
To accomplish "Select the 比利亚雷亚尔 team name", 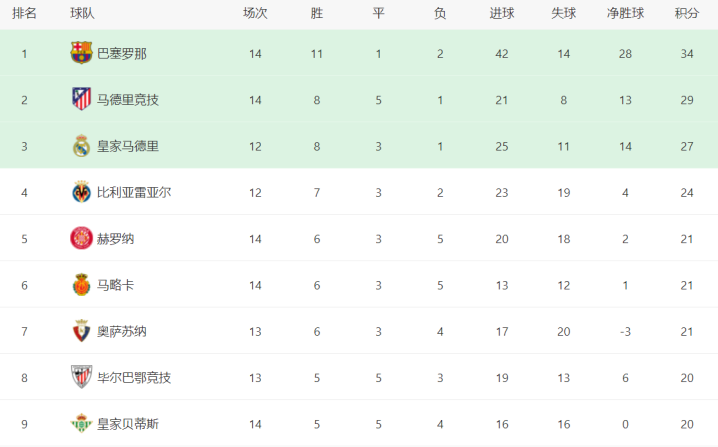I will point(134,193).
